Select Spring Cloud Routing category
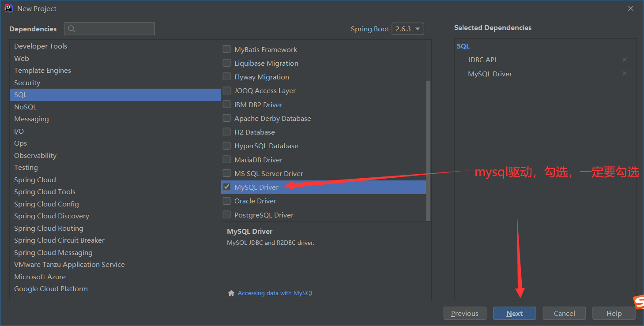The height and width of the screenshot is (326, 644). pos(115,228)
